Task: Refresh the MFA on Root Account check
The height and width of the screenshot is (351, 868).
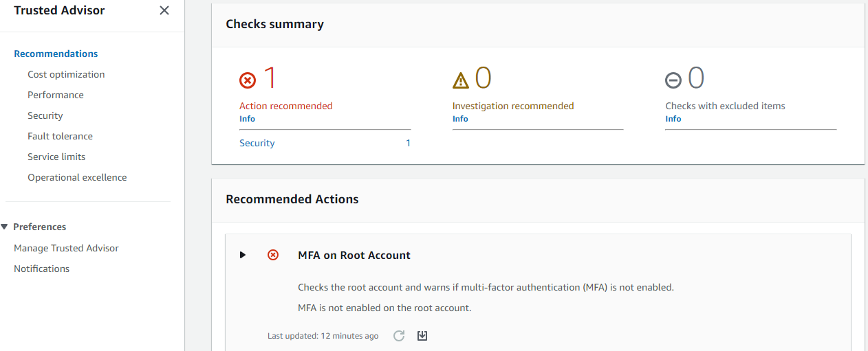Action: click(x=399, y=336)
